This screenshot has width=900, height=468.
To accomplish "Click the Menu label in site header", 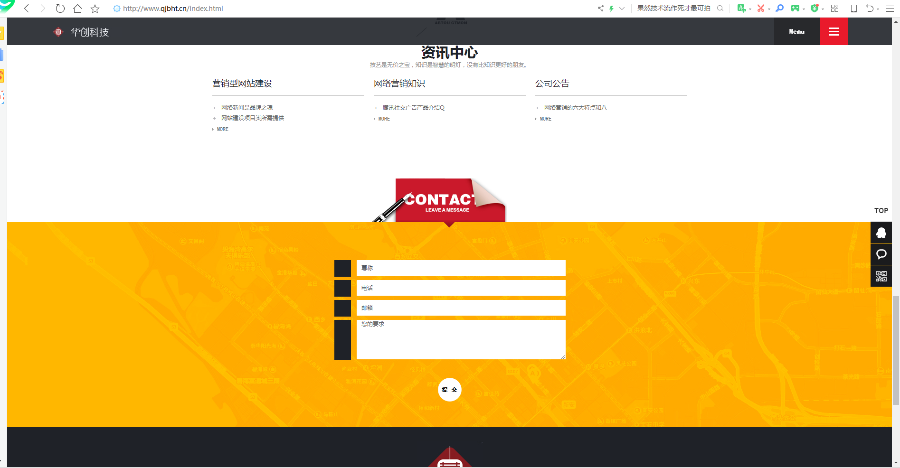I will [x=797, y=31].
